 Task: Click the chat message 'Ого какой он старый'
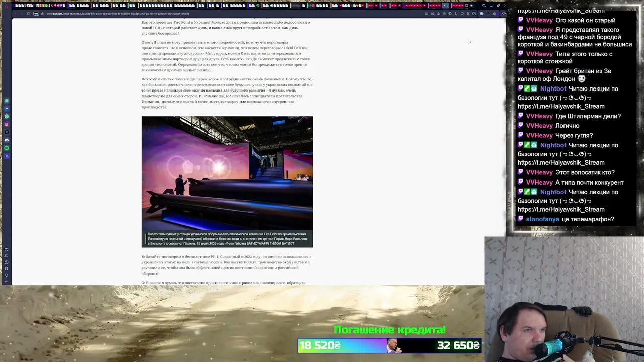[x=585, y=20]
